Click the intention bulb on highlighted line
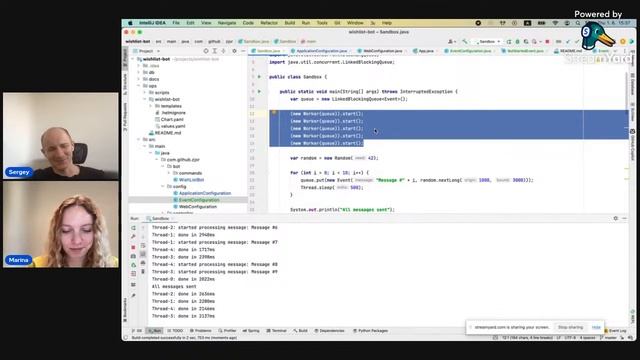The height and width of the screenshot is (360, 640). (274, 113)
